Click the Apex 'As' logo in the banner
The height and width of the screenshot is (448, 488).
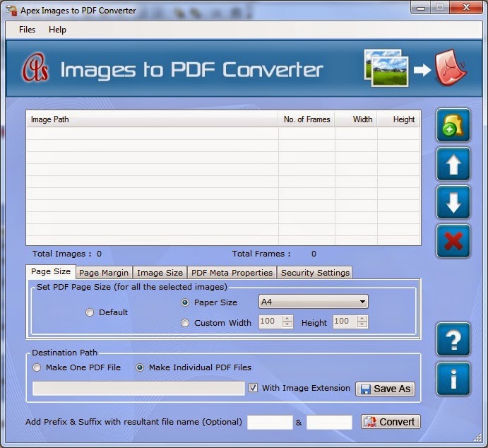click(x=35, y=68)
